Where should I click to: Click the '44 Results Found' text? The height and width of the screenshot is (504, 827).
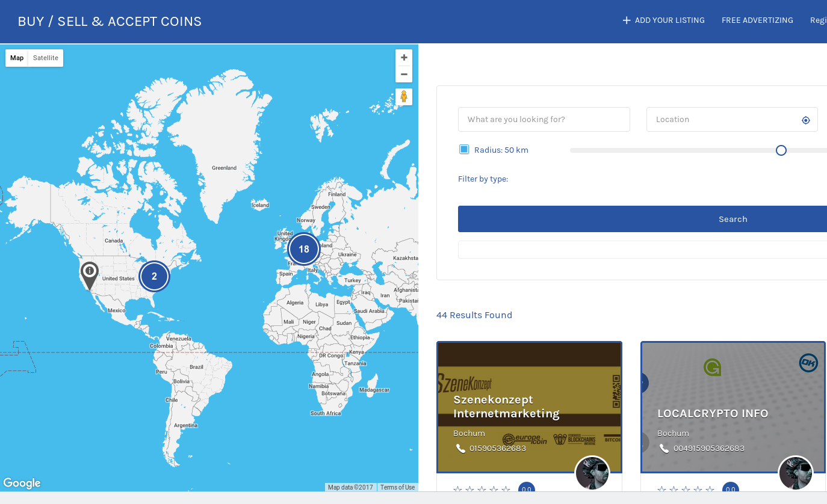474,315
